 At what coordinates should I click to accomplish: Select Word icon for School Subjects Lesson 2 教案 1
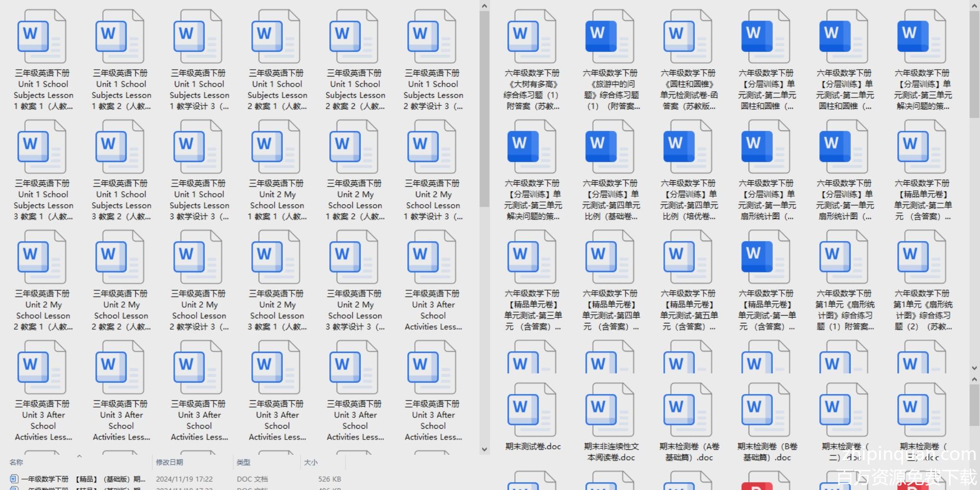point(275,37)
